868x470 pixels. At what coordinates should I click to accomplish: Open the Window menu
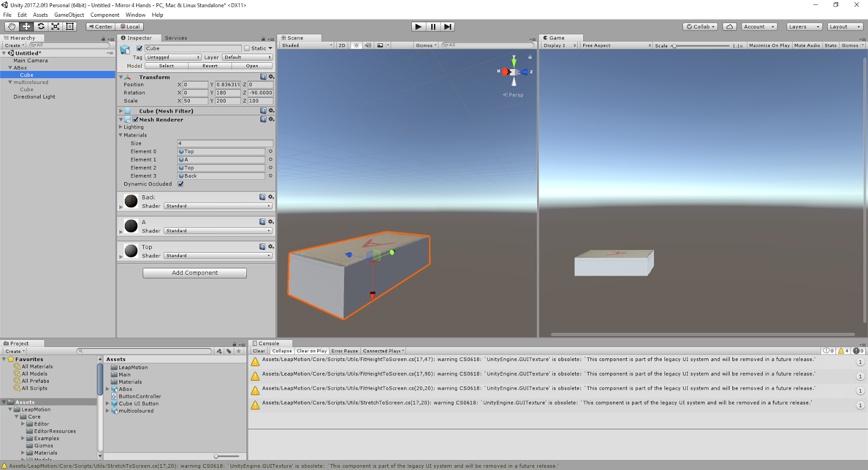135,15
